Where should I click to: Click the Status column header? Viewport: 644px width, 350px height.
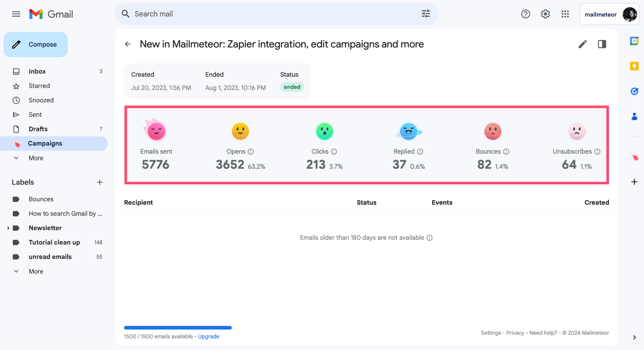[366, 203]
